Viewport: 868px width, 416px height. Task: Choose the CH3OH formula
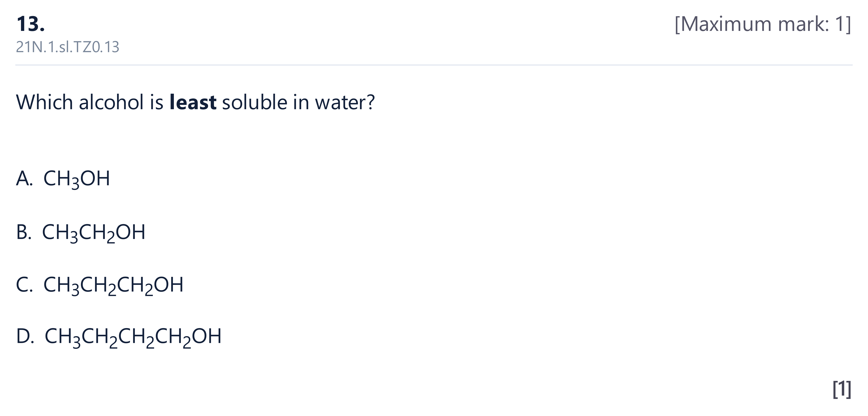(x=76, y=179)
